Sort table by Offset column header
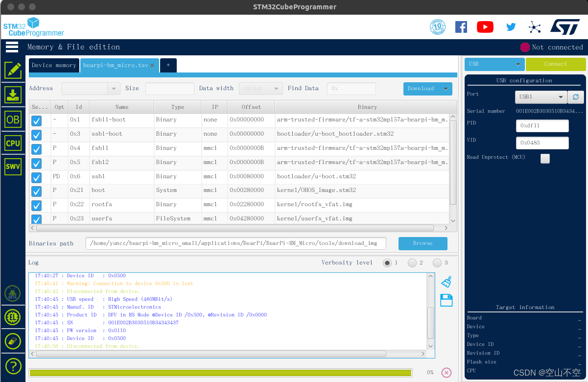Screen dimensions: 588x382 251,107
